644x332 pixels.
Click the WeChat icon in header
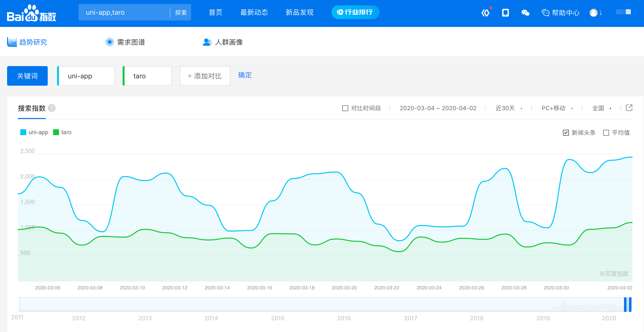[x=525, y=12]
